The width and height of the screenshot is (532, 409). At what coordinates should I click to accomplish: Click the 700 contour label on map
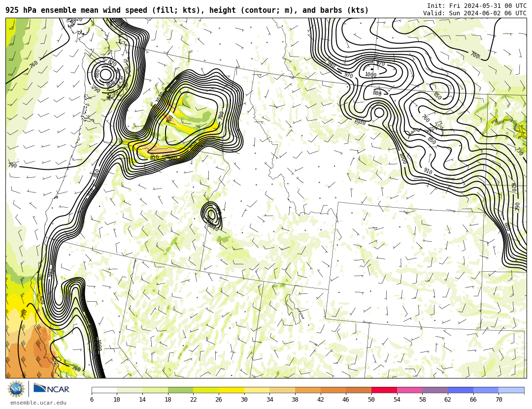tap(475, 55)
